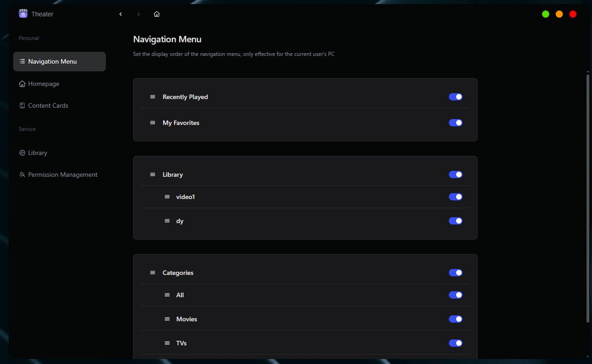Image resolution: width=592 pixels, height=364 pixels.
Task: Disable the Categories group toggle
Action: (x=456, y=273)
